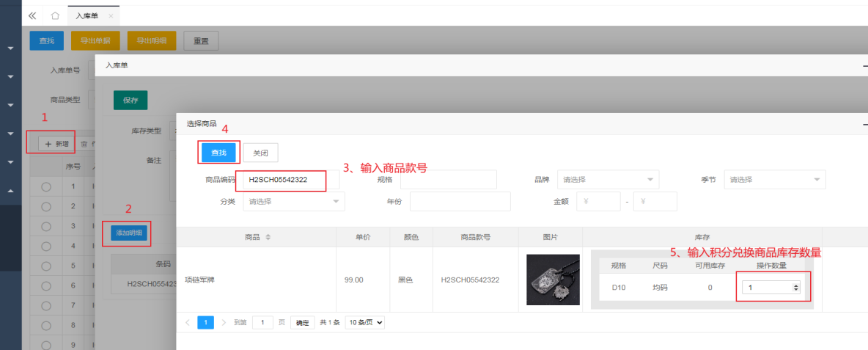Click the 重置 button
The height and width of the screenshot is (350, 868).
tap(201, 40)
